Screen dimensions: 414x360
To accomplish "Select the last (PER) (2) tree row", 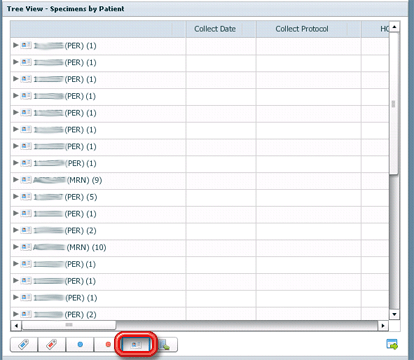I will [x=199, y=314].
